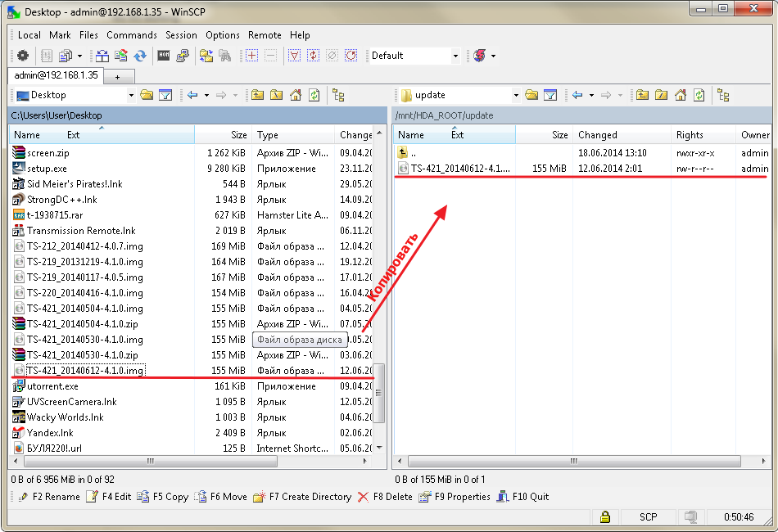Click the Select Files plus icon

(x=251, y=56)
